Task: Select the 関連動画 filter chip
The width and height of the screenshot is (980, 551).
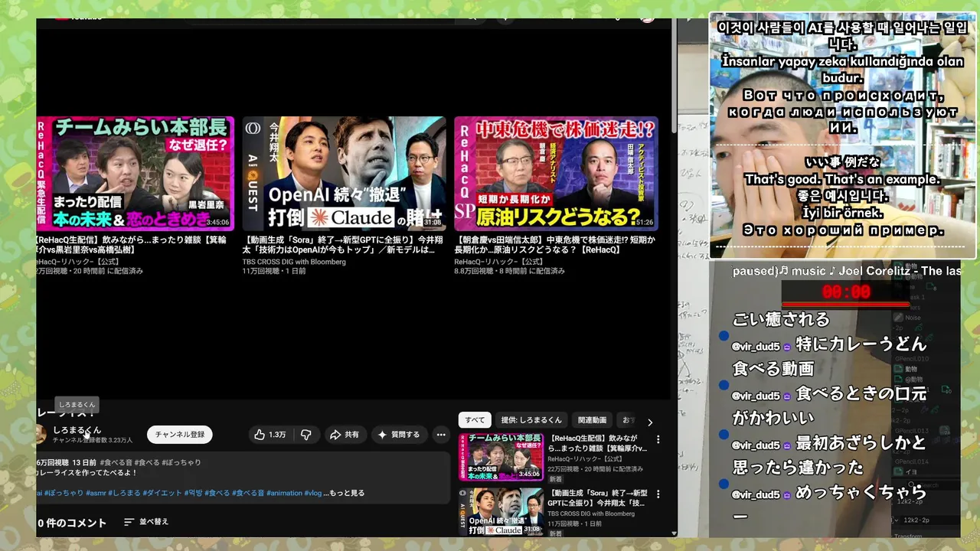Action: coord(593,420)
